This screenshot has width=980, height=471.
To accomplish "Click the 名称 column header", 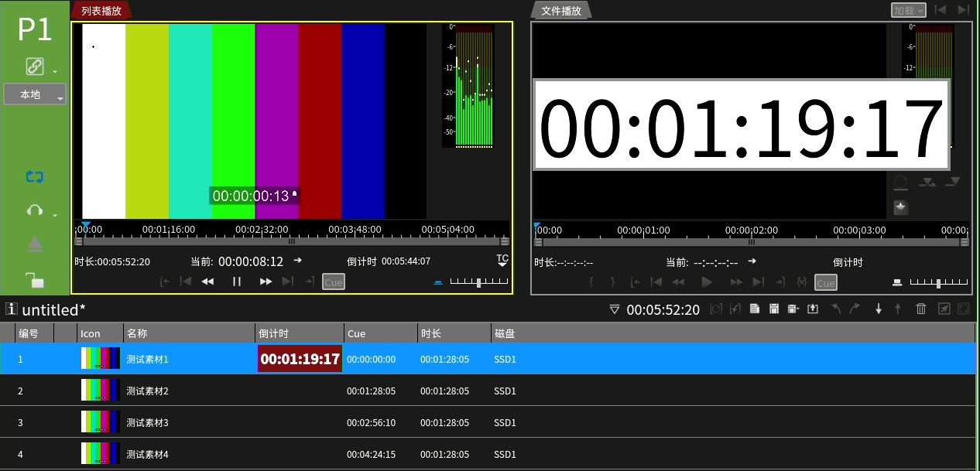I will click(x=189, y=333).
